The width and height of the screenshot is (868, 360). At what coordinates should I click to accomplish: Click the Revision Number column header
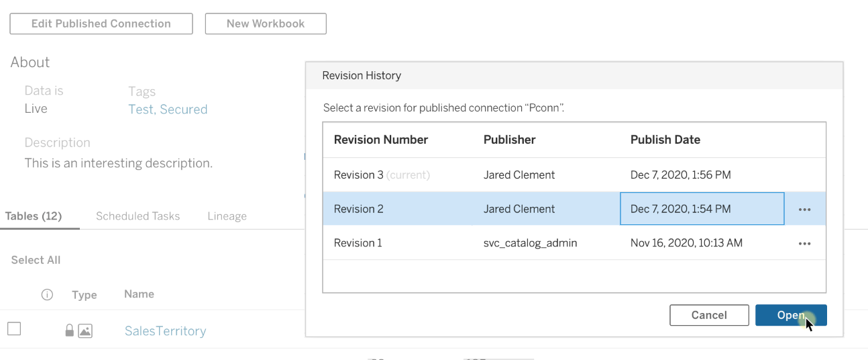pyautogui.click(x=381, y=140)
